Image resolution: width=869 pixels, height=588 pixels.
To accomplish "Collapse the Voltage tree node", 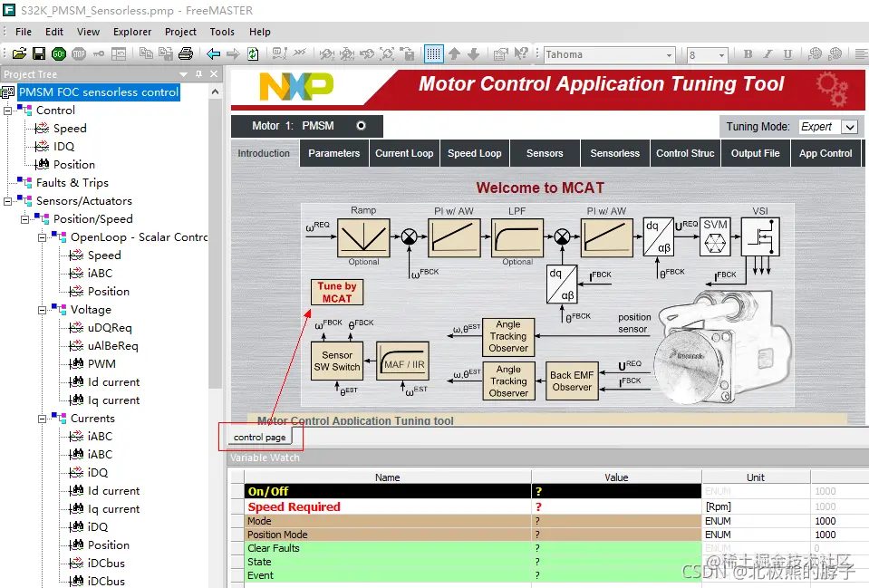I will (42, 311).
